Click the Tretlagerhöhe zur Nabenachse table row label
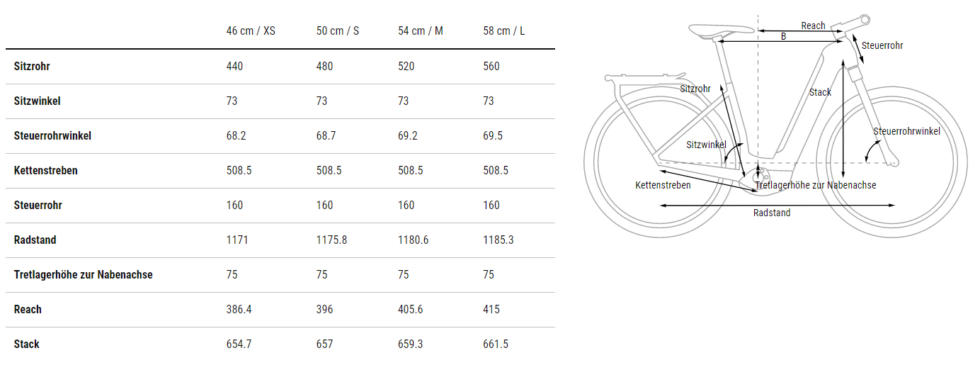 [x=84, y=274]
